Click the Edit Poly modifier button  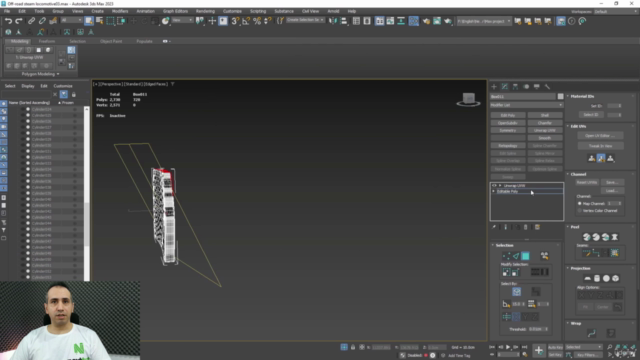click(508, 116)
